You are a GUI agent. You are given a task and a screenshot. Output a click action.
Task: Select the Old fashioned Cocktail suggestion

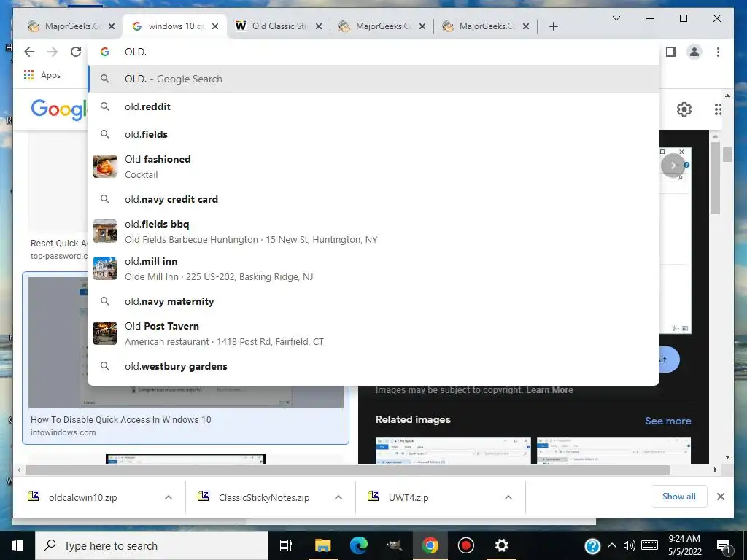(373, 167)
